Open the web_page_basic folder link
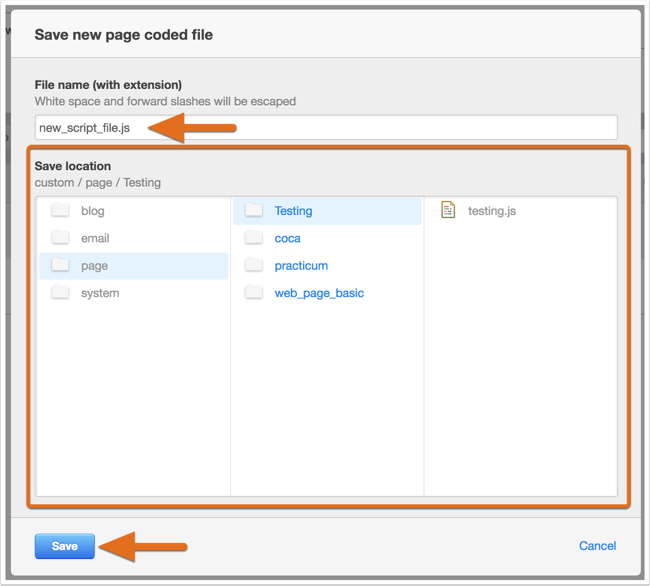The height and width of the screenshot is (586, 650). (319, 293)
